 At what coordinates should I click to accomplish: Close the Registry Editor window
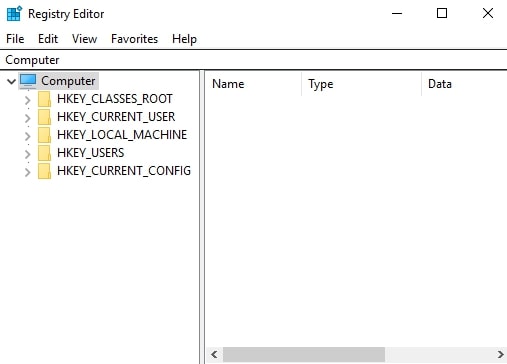tap(488, 14)
